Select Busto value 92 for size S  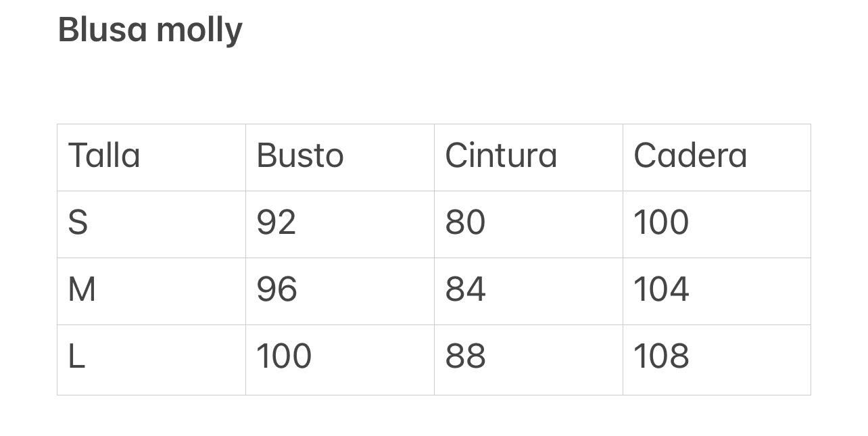tap(276, 222)
